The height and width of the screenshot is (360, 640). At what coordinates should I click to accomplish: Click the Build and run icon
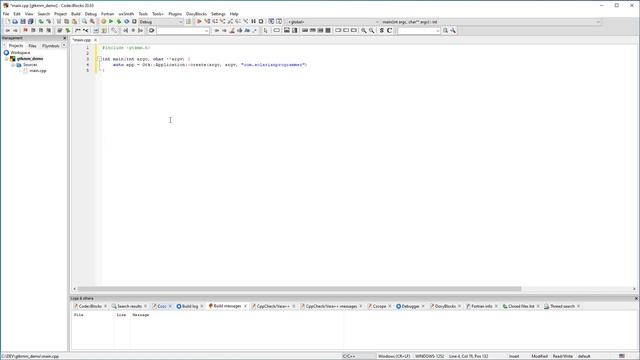119,22
